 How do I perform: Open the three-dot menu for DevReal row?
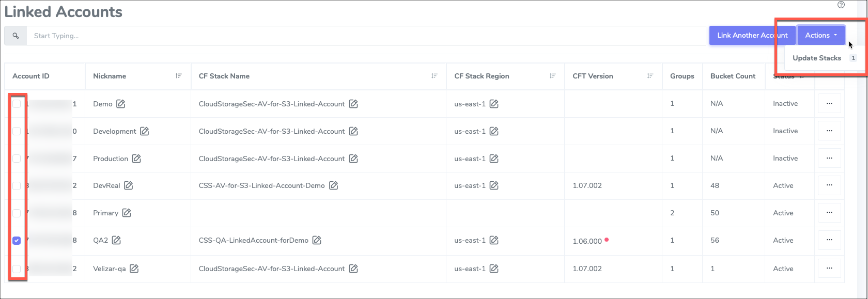point(829,185)
